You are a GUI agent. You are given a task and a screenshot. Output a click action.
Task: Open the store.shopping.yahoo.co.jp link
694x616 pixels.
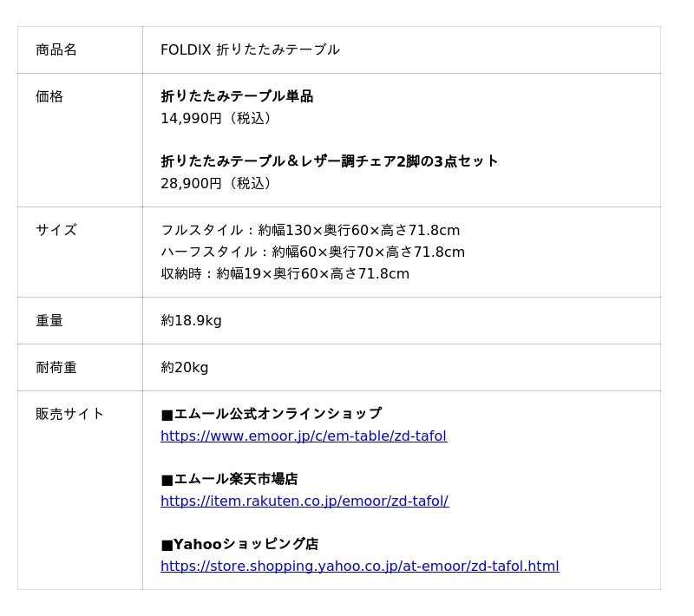coord(359,566)
